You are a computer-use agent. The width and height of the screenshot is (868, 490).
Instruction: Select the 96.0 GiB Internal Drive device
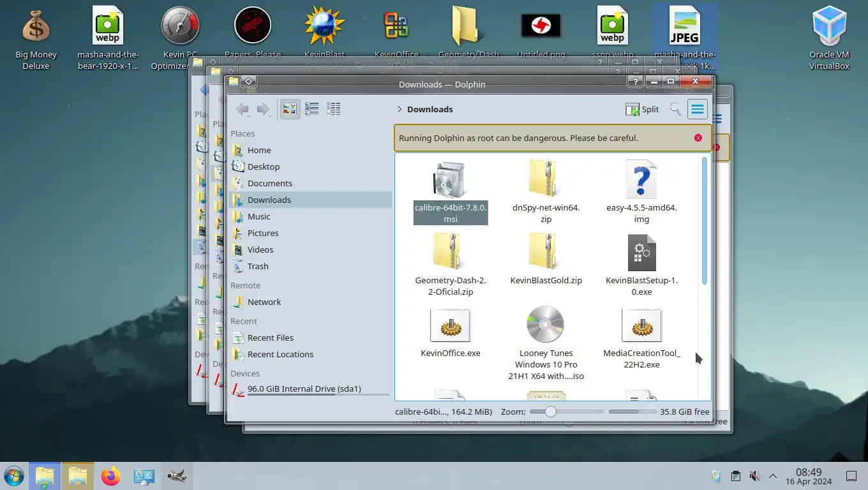coord(310,389)
